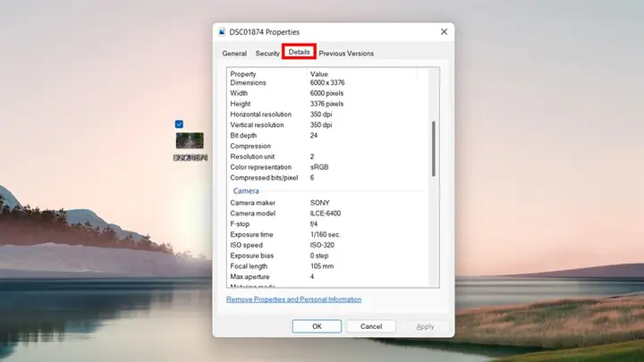The height and width of the screenshot is (362, 644).
Task: Click the file icon in Properties title bar
Action: (x=222, y=32)
